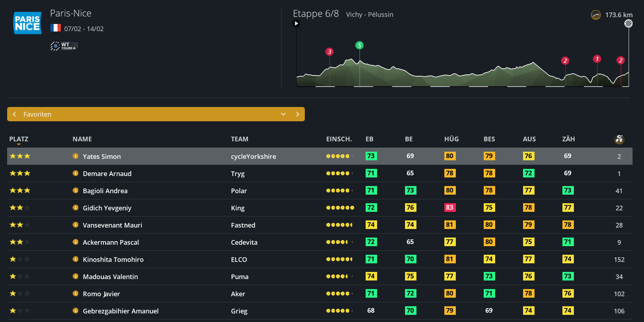Viewport: 644px width, 322px height.
Task: Go to previous list with left arrow
Action: [14, 114]
